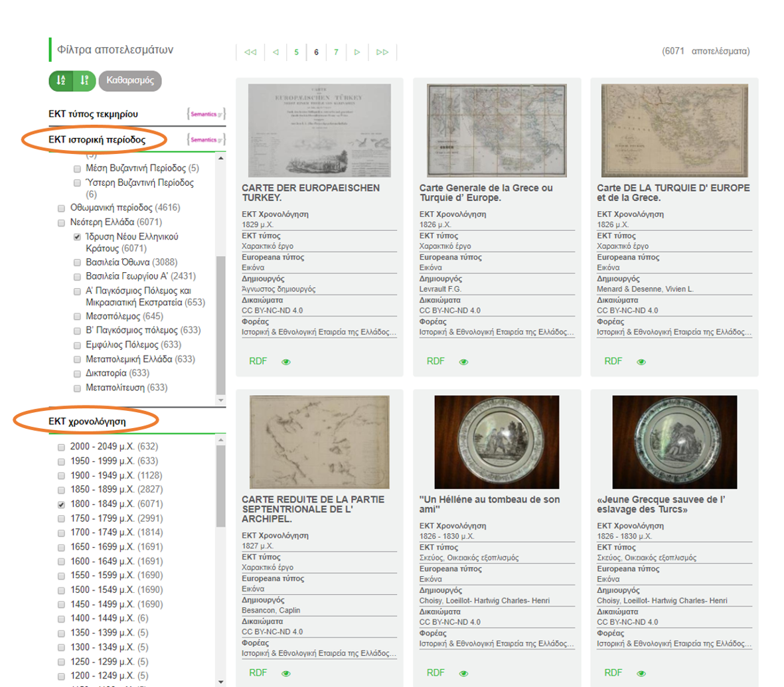View Carte Generale de la Grece eye icon
Viewport: 784px width, 687px height.
pyautogui.click(x=463, y=362)
